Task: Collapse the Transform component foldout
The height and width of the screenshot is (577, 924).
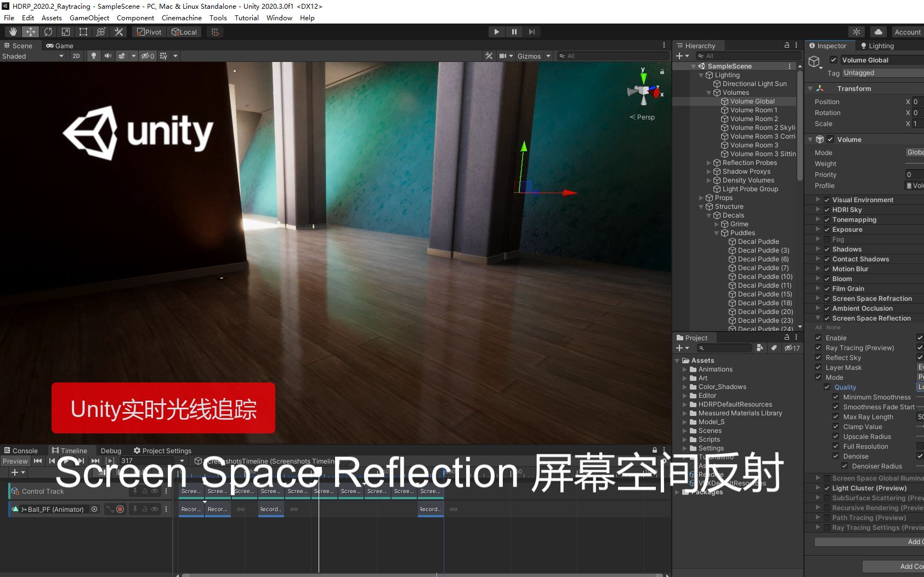Action: point(810,88)
